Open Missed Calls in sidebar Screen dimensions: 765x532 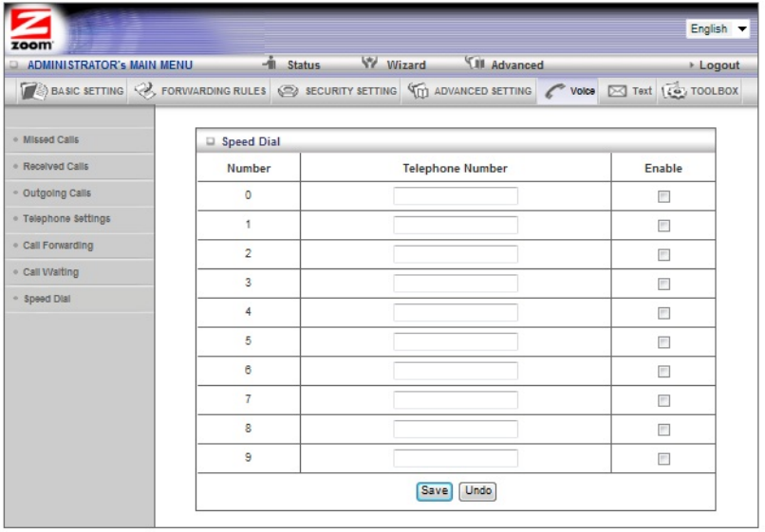[50, 140]
